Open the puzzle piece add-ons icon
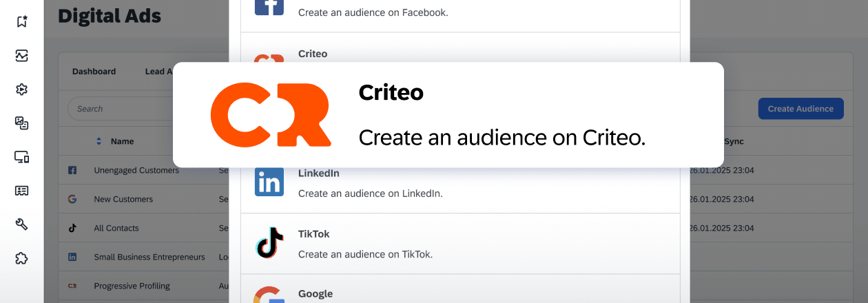The width and height of the screenshot is (868, 303). click(x=21, y=258)
